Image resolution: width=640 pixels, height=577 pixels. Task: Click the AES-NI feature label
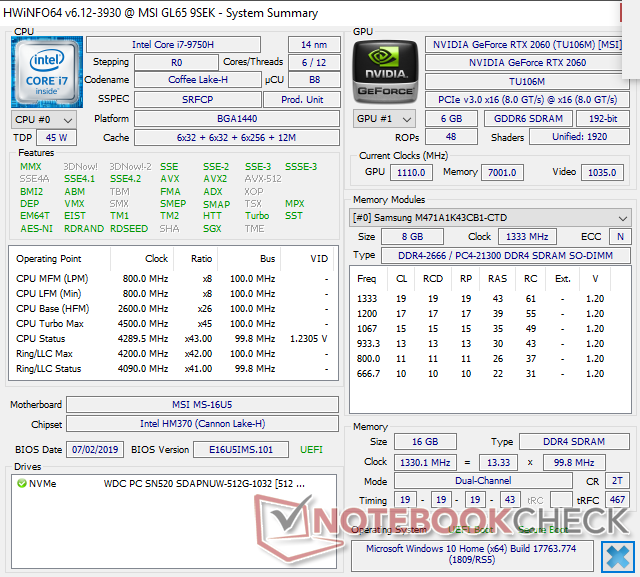point(37,229)
